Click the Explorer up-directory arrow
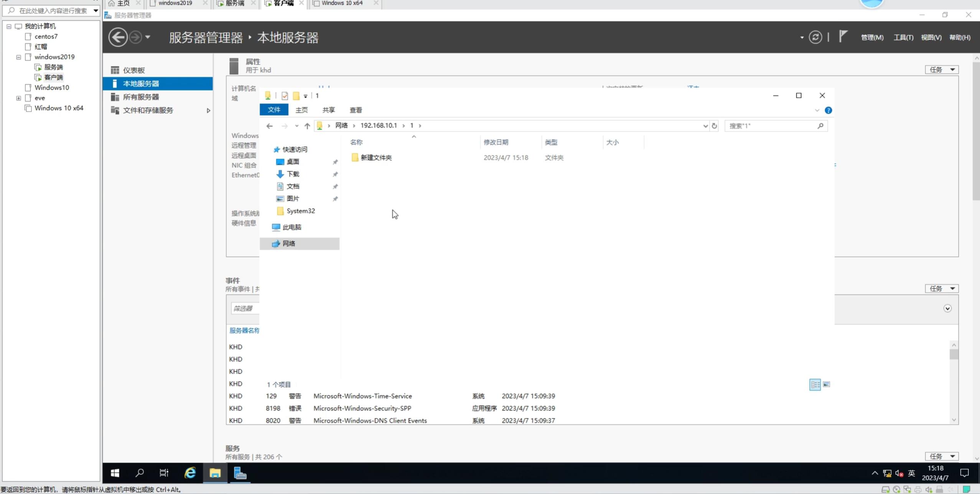 tap(307, 126)
